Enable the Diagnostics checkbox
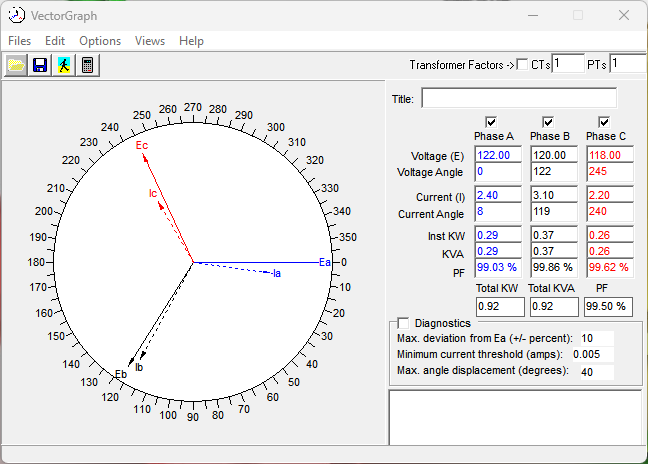Image resolution: width=648 pixels, height=464 pixels. (404, 323)
